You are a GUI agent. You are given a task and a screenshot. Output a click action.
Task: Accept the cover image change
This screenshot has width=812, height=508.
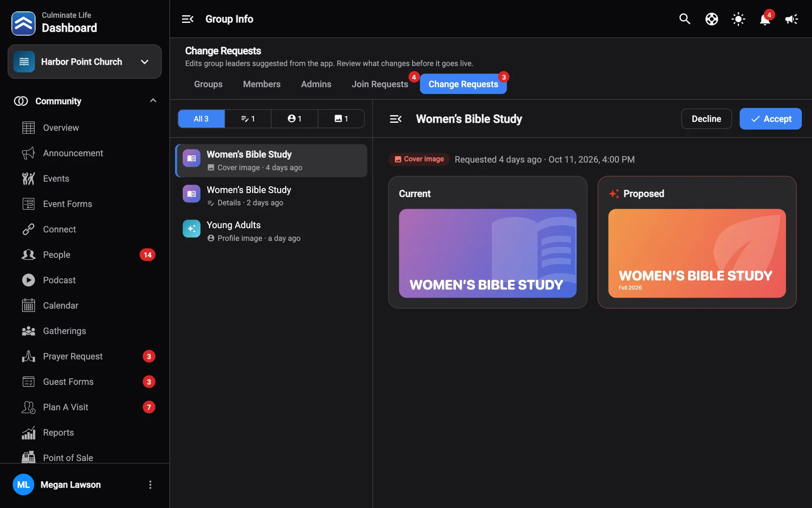771,119
